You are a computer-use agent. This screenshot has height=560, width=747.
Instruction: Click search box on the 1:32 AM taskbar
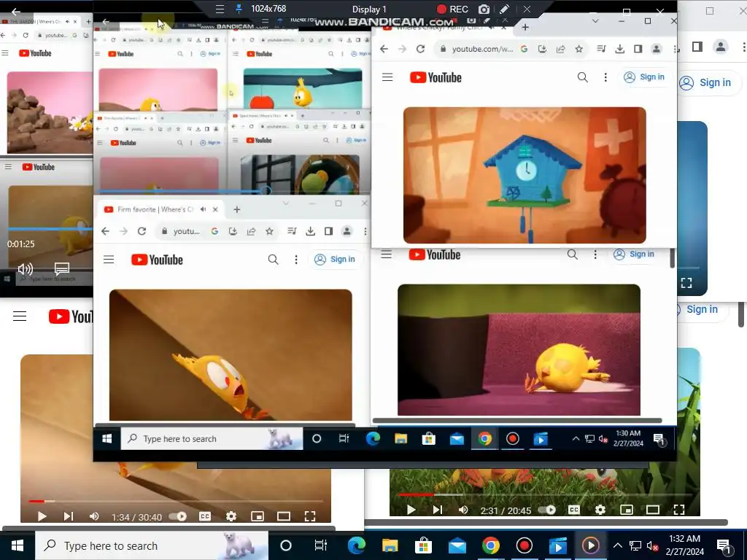tap(152, 545)
